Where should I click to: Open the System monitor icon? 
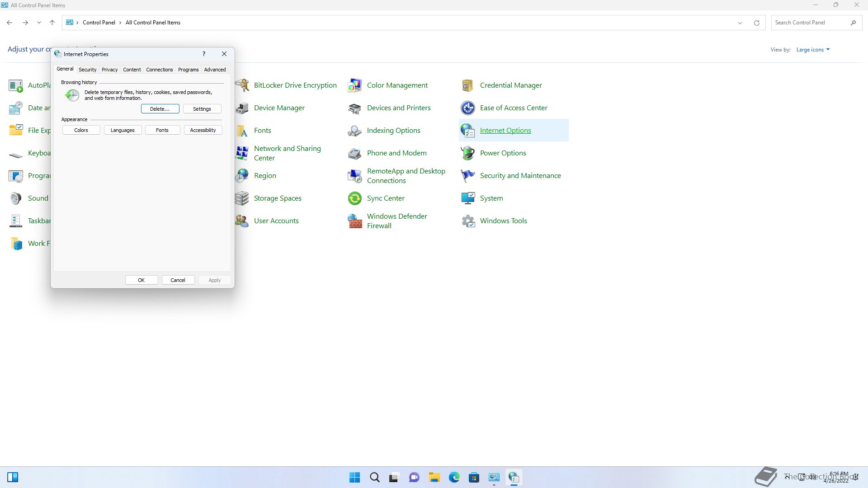tap(468, 198)
